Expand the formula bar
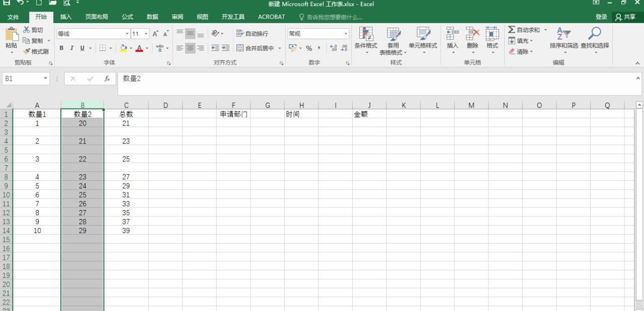 pos(638,78)
